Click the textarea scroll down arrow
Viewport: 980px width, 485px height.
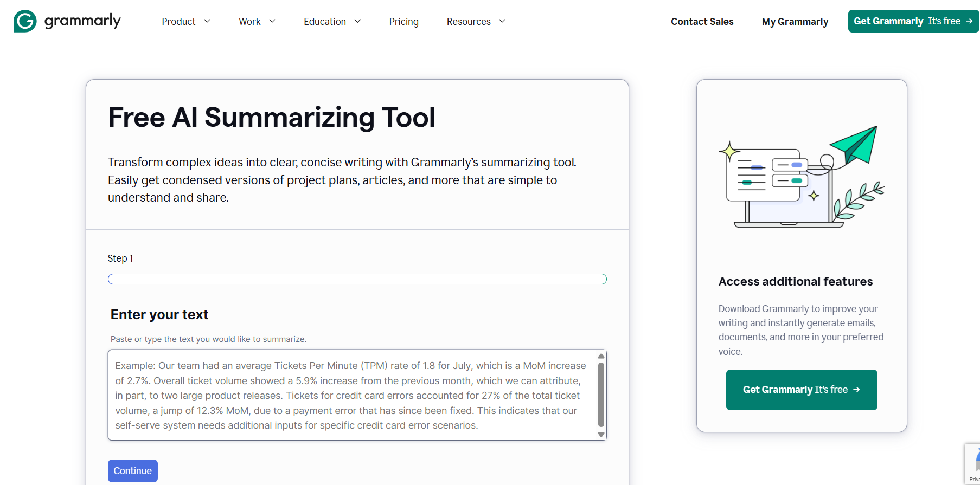coord(601,435)
